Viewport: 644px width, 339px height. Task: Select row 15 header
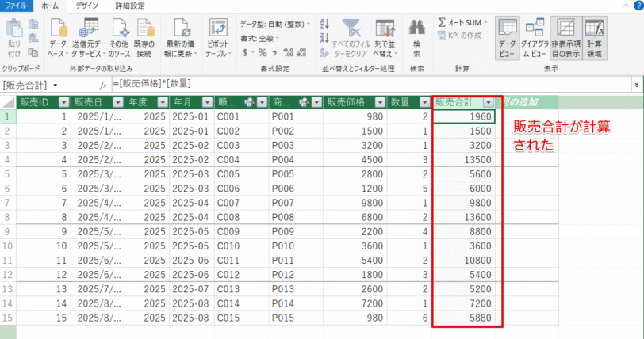point(8,318)
